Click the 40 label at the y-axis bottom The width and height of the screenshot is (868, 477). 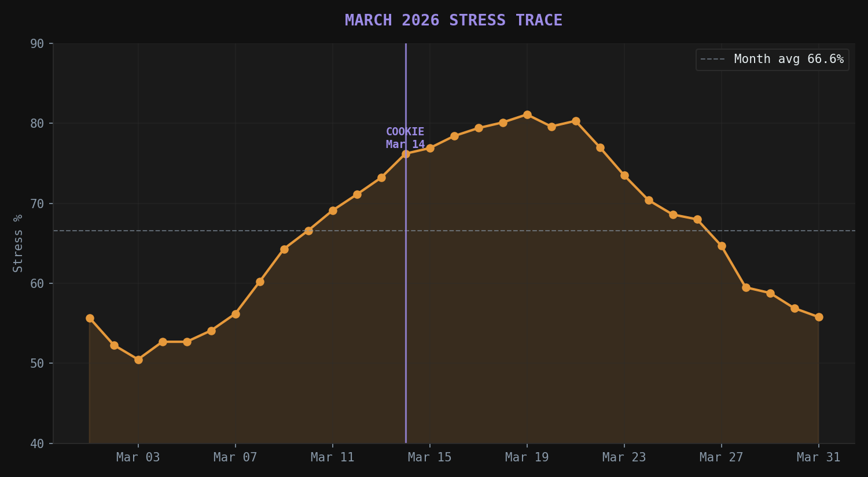click(37, 443)
